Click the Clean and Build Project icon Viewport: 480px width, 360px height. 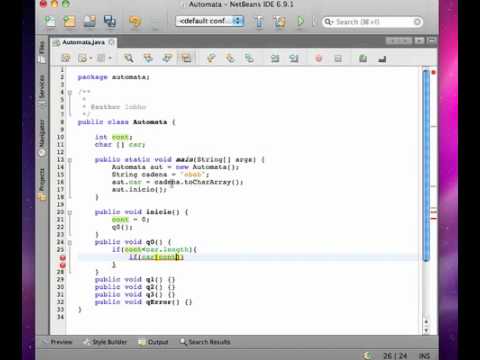[x=279, y=22]
